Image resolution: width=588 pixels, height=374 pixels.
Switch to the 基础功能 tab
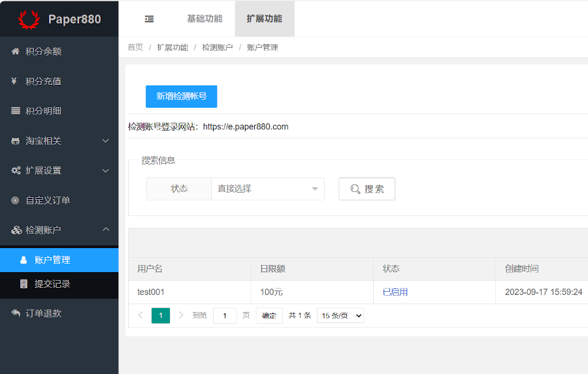click(204, 19)
